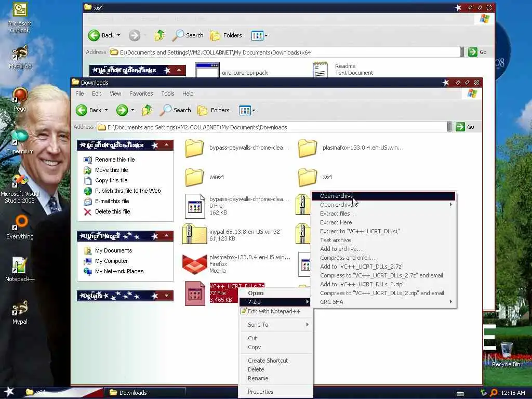The image size is (532, 399).
Task: Click Move this file task
Action: (105, 170)
